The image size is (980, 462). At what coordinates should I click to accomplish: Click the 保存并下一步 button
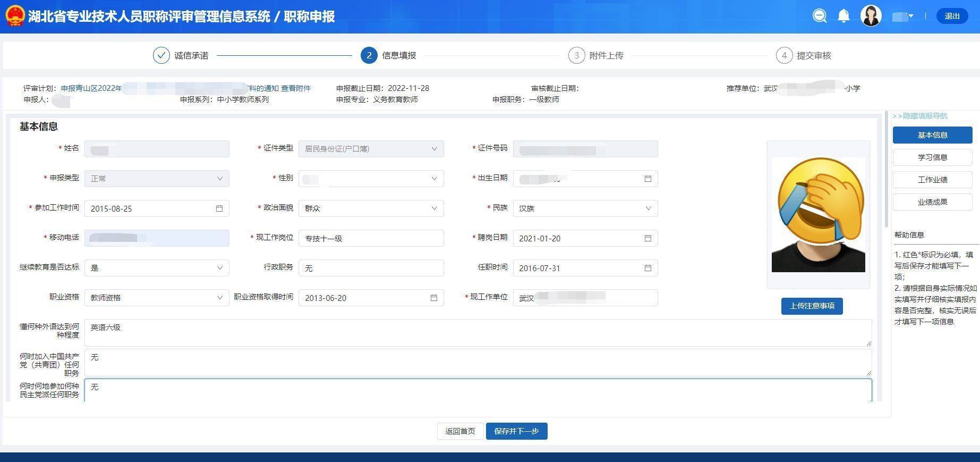(x=516, y=431)
